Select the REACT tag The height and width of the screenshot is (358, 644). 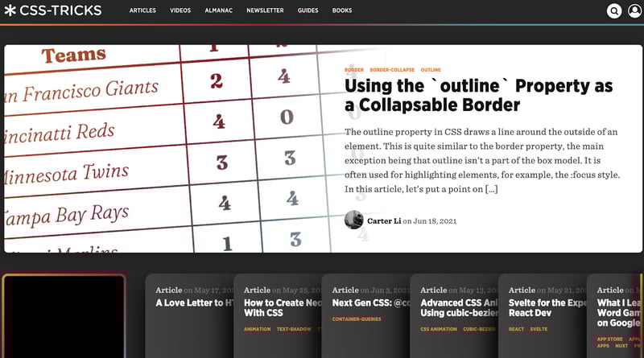516,329
